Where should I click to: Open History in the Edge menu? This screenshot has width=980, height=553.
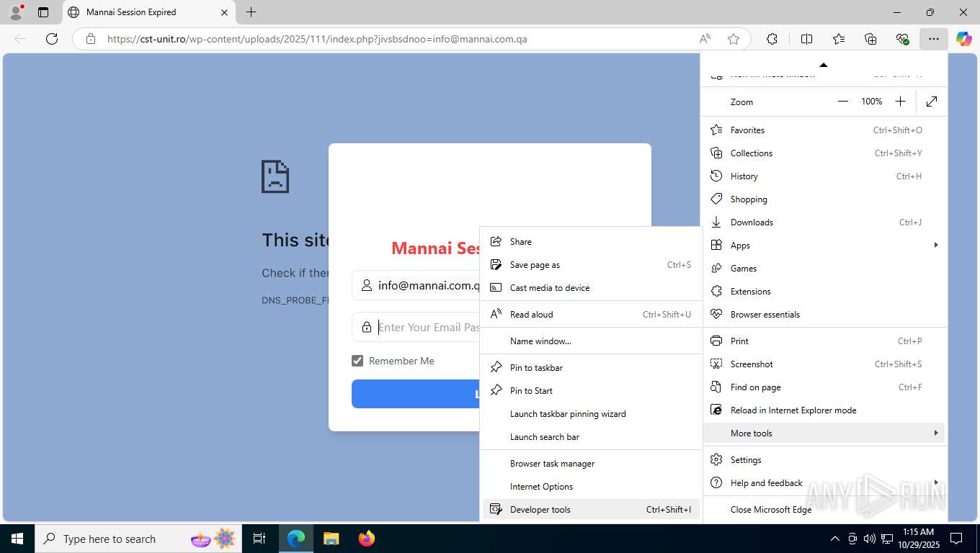click(x=824, y=176)
